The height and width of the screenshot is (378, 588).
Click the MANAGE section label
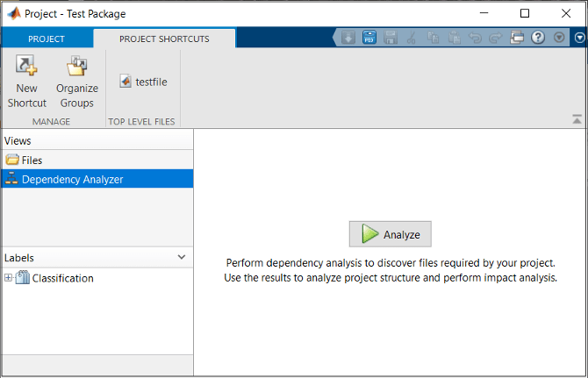[52, 121]
